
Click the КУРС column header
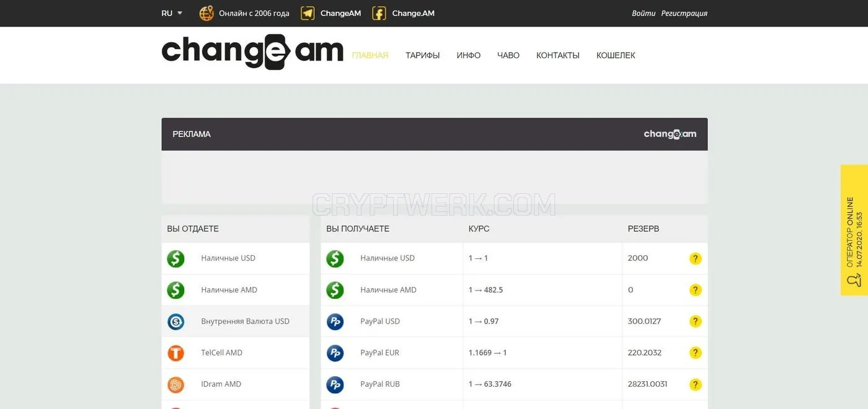(x=479, y=229)
